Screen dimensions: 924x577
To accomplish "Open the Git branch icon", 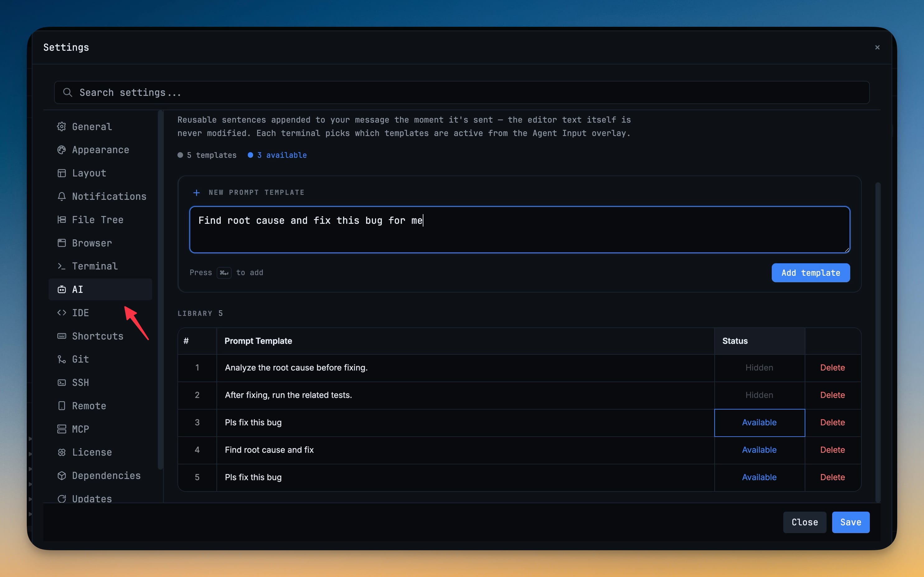I will coord(61,359).
